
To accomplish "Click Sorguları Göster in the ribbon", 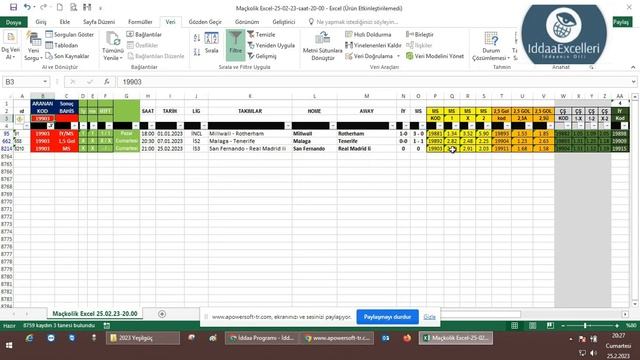I will coord(70,35).
